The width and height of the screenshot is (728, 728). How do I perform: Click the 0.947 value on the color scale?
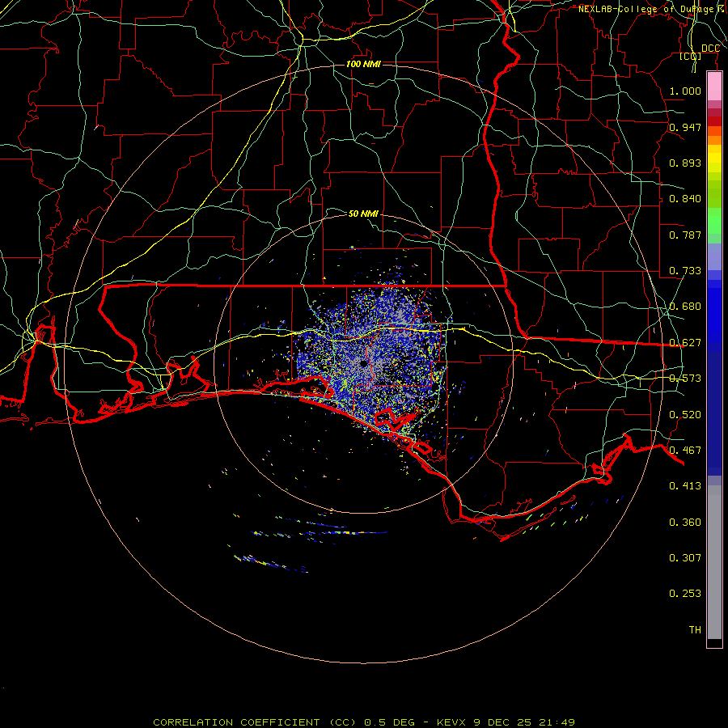(x=685, y=127)
